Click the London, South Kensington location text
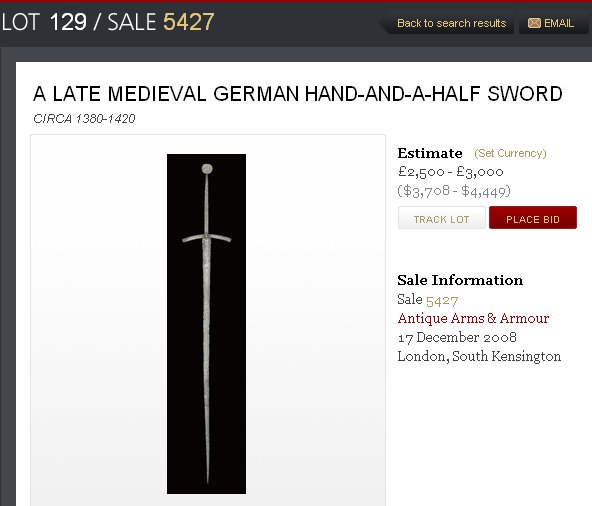 (479, 356)
